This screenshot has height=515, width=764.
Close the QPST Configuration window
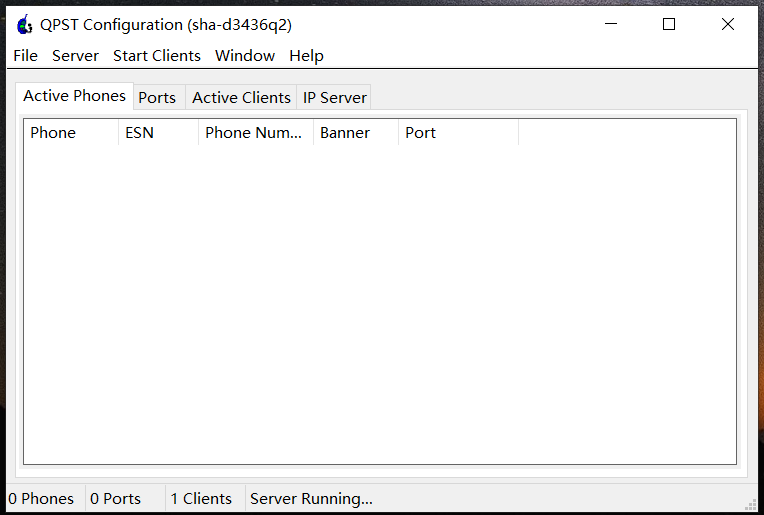coord(728,24)
